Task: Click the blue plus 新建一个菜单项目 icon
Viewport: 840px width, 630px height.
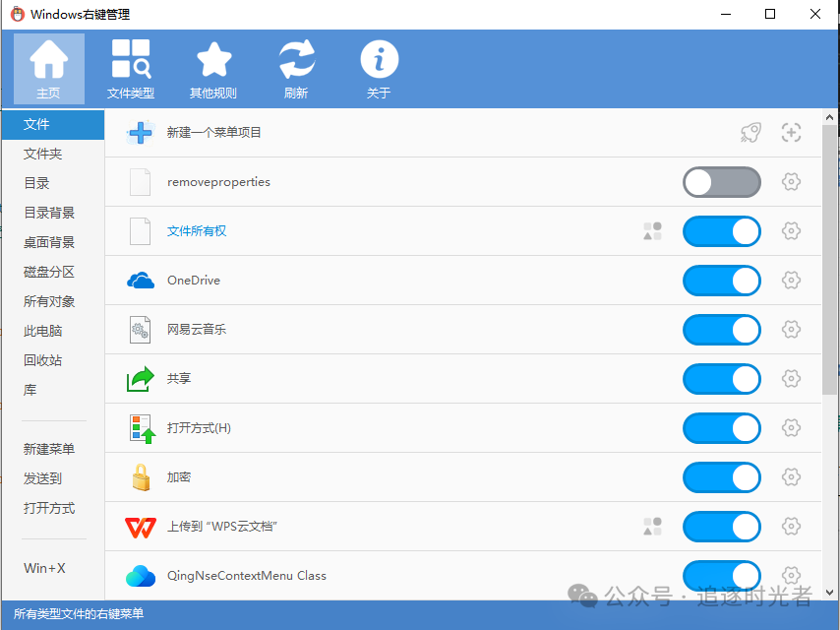Action: coord(141,133)
